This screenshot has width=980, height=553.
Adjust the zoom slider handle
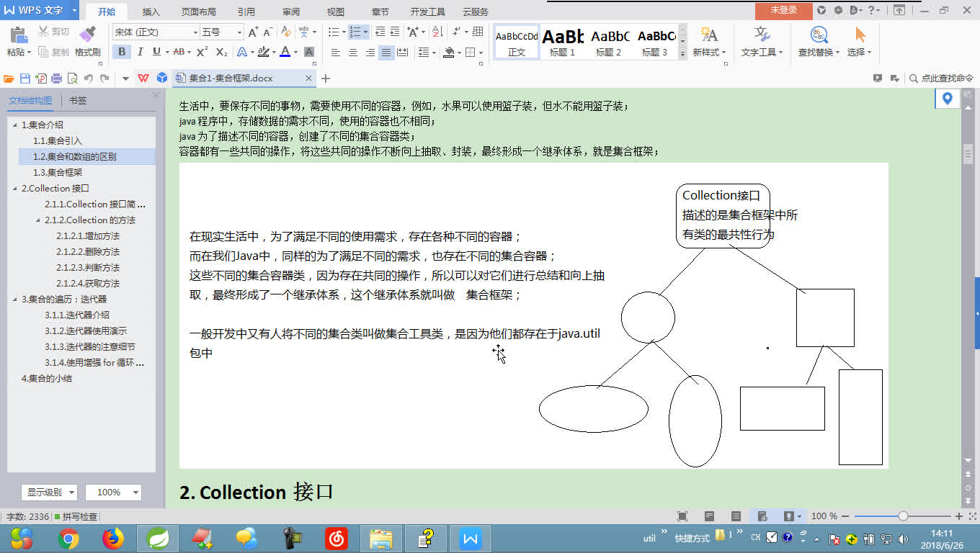tap(903, 516)
